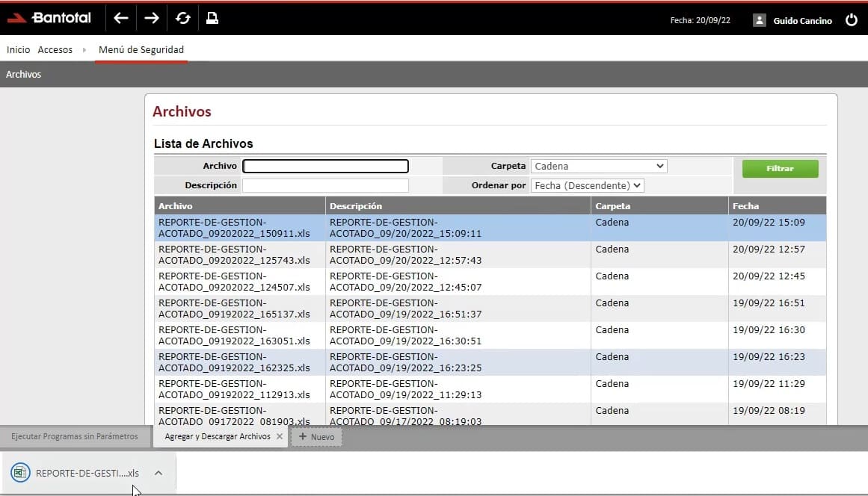Click the Descripción input field
This screenshot has width=868, height=496.
point(325,185)
